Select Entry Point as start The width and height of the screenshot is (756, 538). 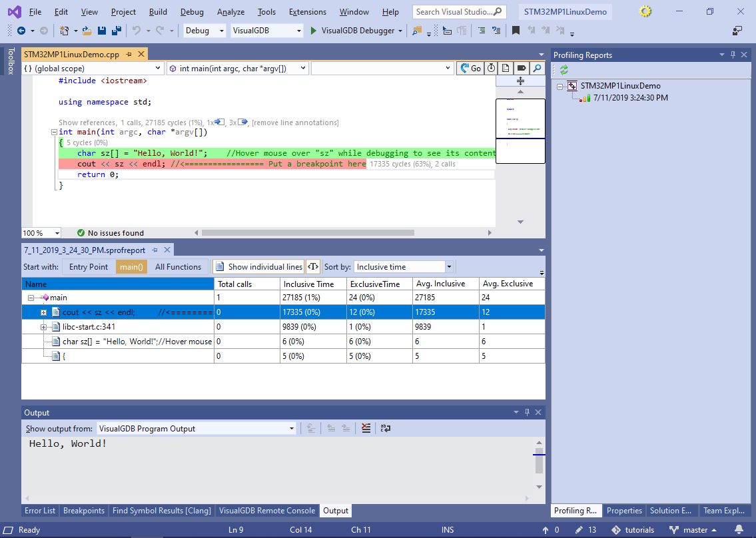tap(88, 266)
